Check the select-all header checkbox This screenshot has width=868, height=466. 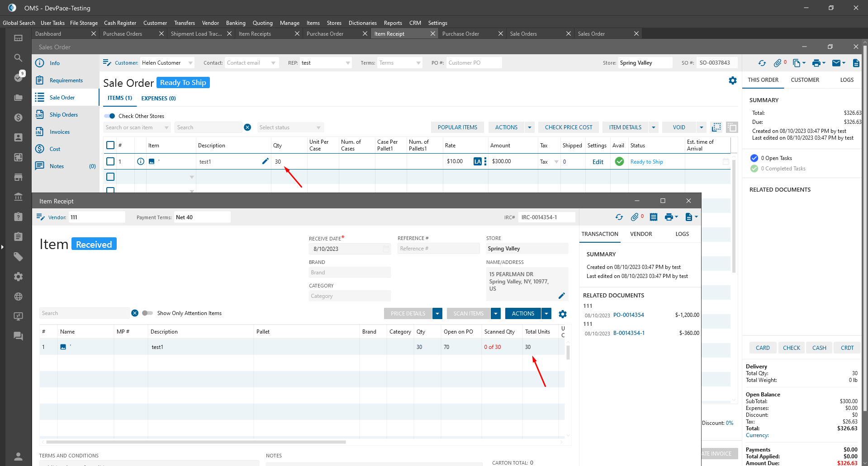tap(110, 145)
